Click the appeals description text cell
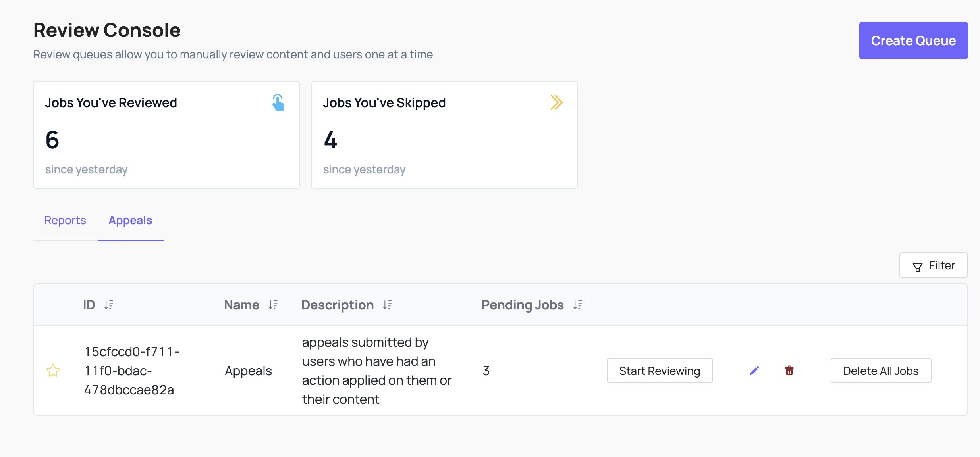Screen dimensions: 980x457 376,370
